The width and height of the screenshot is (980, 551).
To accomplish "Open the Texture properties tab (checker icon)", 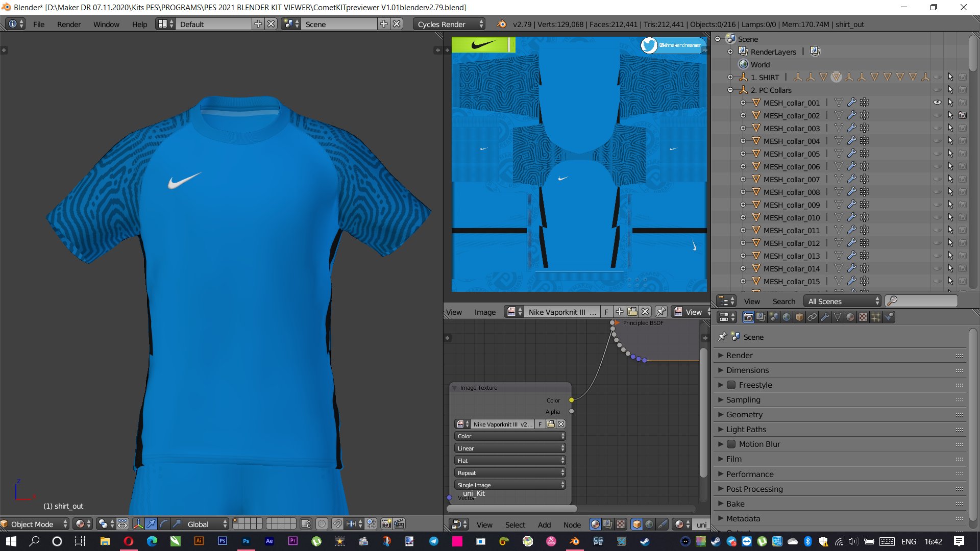I will (x=863, y=317).
